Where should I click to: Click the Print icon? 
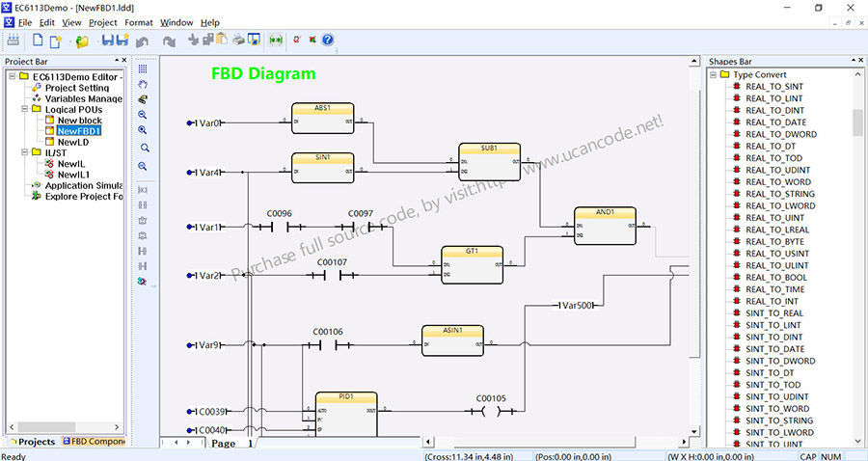coord(238,40)
